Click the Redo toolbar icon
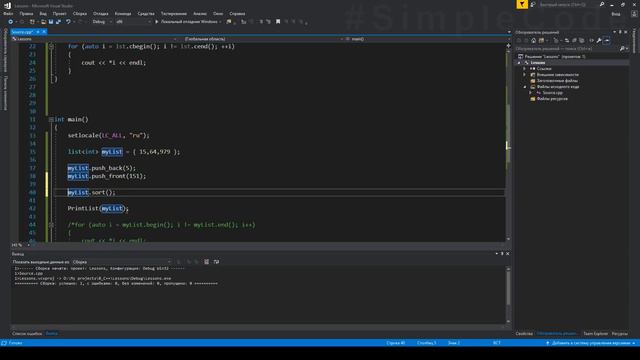This screenshot has height=360, width=640. coord(80,22)
